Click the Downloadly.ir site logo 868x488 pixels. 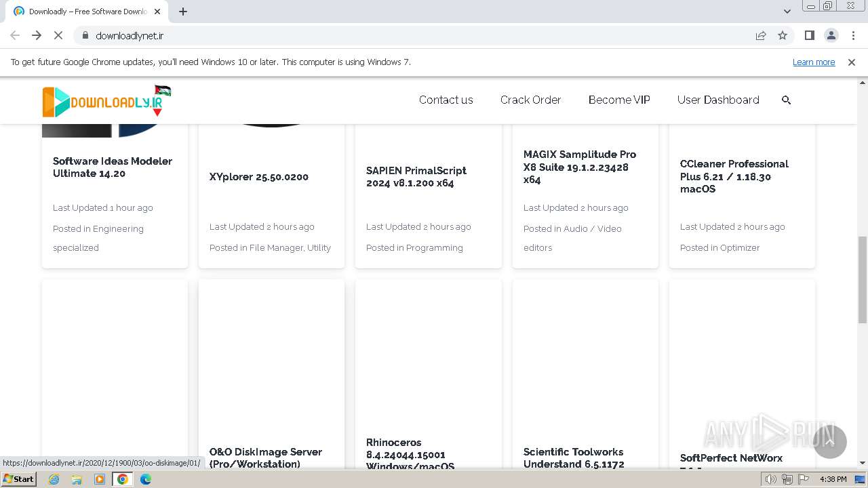(x=106, y=101)
